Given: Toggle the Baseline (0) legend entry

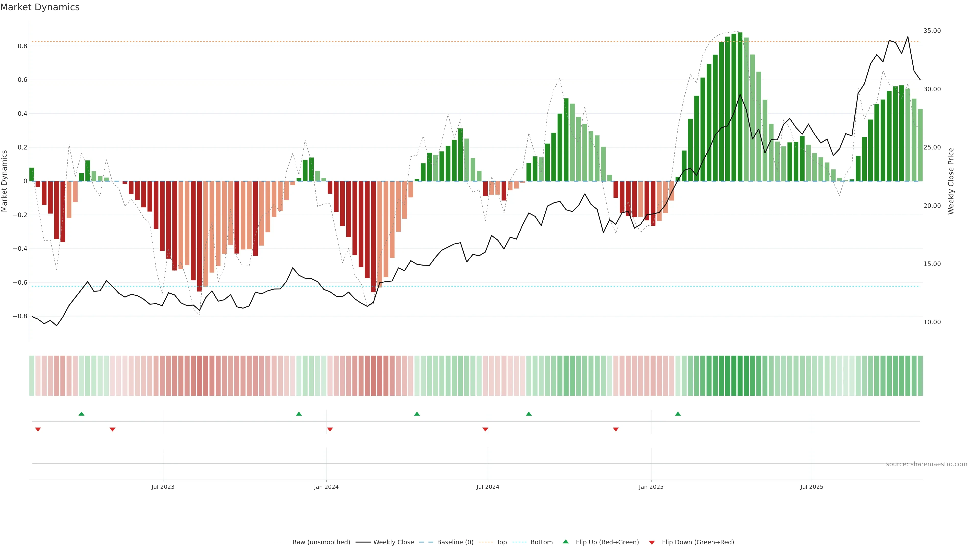Looking at the screenshot, I should pyautogui.click(x=455, y=542).
